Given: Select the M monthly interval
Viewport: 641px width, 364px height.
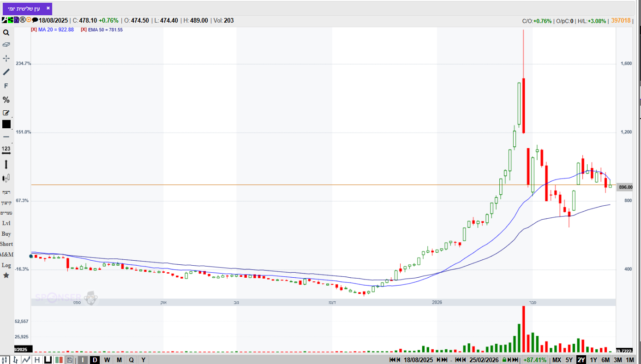Looking at the screenshot, I should point(119,360).
